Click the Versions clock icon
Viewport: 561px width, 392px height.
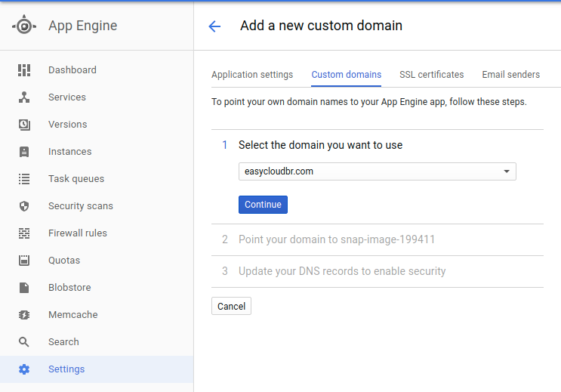point(24,125)
